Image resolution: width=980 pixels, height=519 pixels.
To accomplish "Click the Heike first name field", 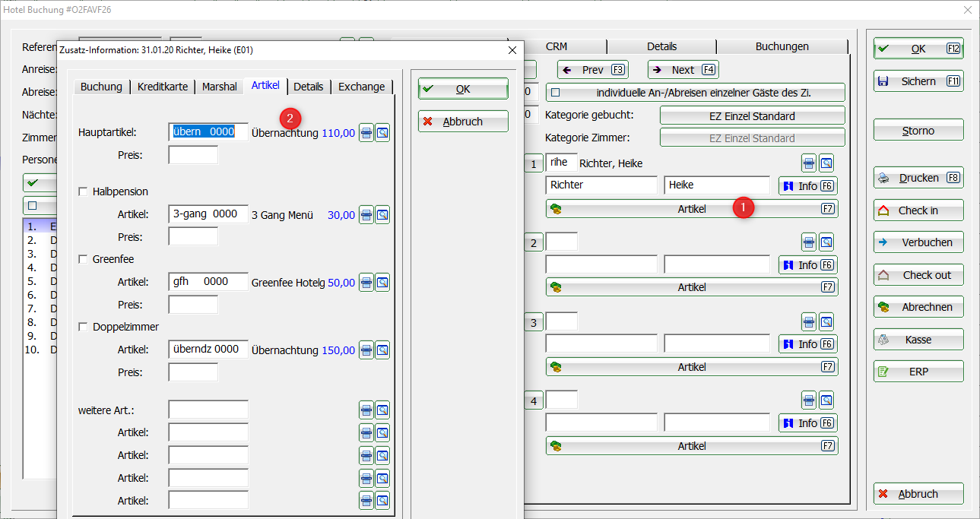I will click(717, 185).
